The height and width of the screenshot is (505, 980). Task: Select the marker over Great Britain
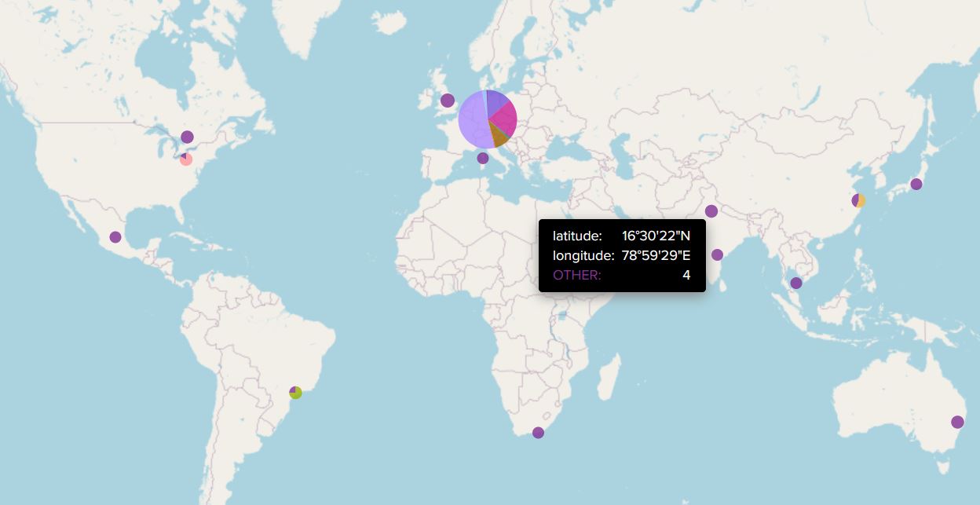pyautogui.click(x=447, y=100)
